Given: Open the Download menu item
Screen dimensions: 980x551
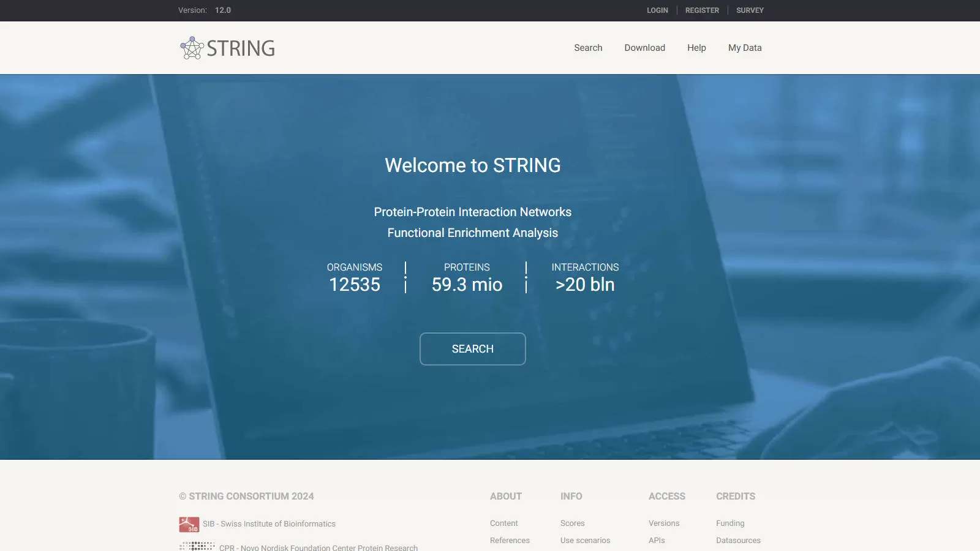Looking at the screenshot, I should point(644,48).
